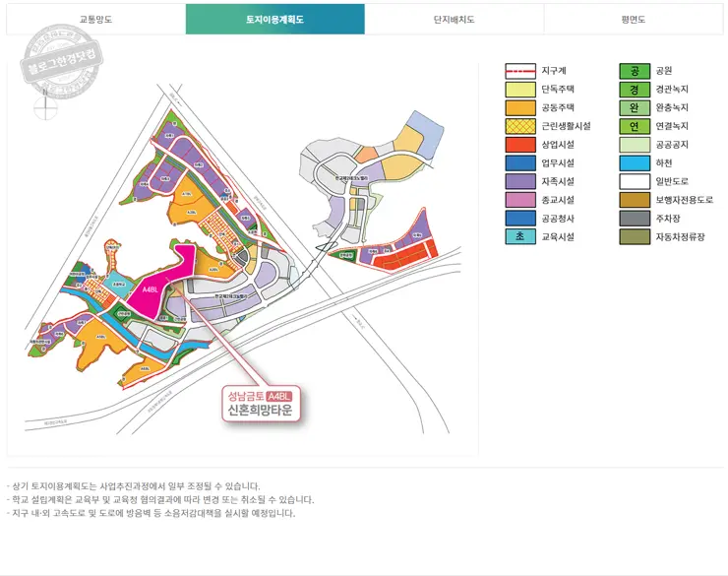Image resolution: width=728 pixels, height=576 pixels.
Task: Click the 완충녹지 legend label
Action: click(x=672, y=107)
